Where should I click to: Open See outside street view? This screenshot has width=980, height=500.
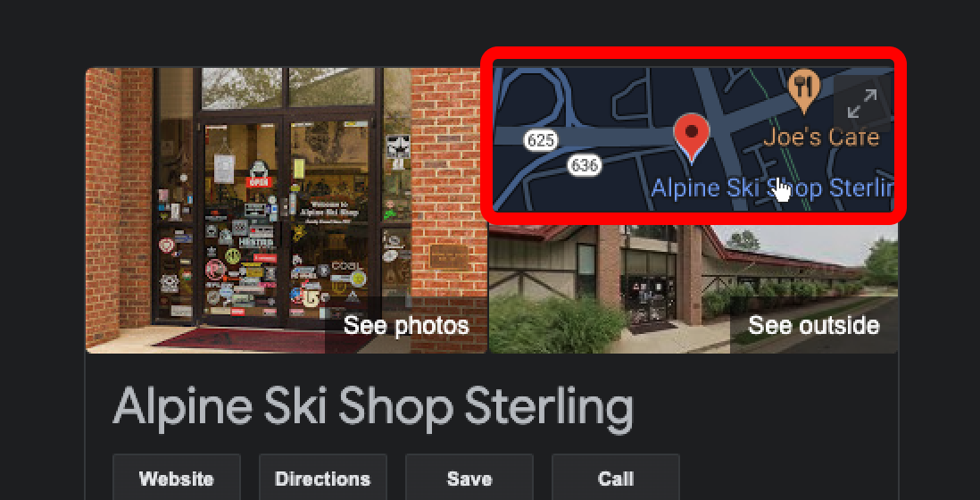(814, 326)
